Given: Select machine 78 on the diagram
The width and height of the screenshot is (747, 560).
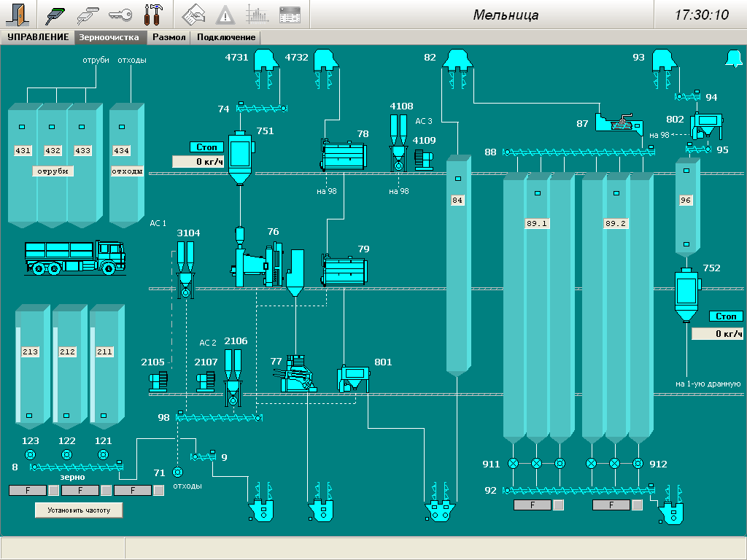Looking at the screenshot, I should [x=344, y=155].
